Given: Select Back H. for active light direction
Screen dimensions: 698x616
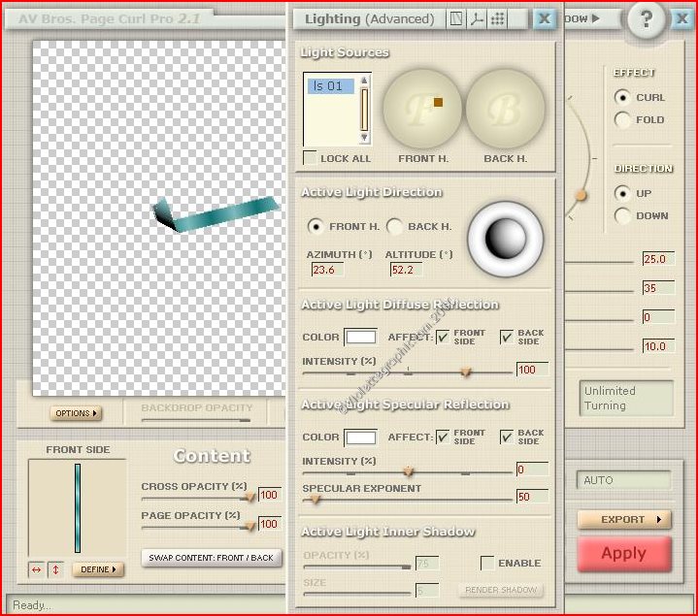Looking at the screenshot, I should 395,226.
